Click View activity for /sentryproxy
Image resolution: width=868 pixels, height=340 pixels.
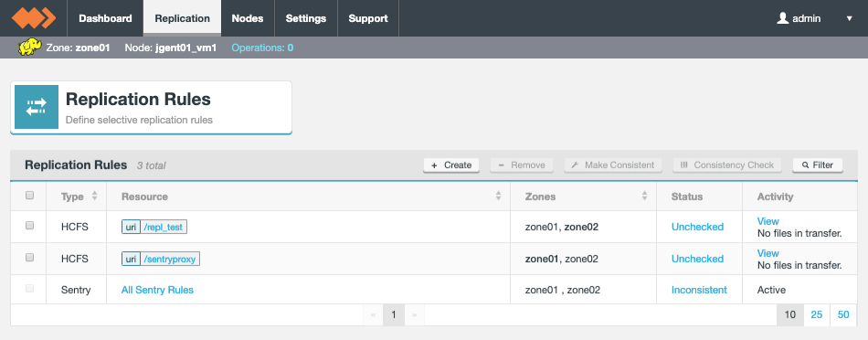(767, 253)
